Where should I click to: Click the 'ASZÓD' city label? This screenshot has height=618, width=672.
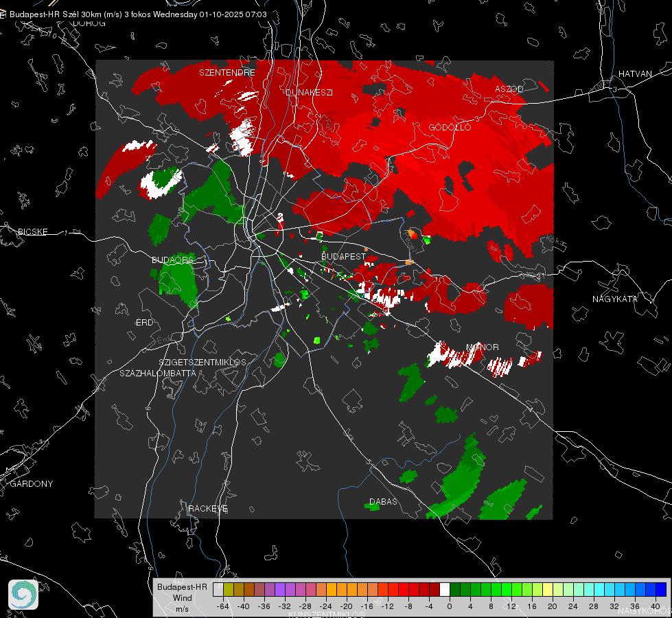[x=509, y=89]
